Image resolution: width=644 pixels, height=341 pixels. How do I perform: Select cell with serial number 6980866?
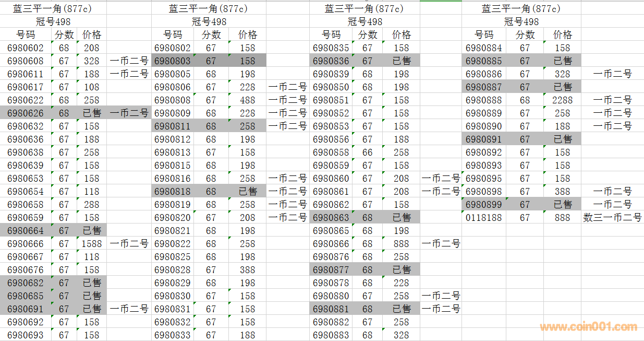tap(331, 244)
